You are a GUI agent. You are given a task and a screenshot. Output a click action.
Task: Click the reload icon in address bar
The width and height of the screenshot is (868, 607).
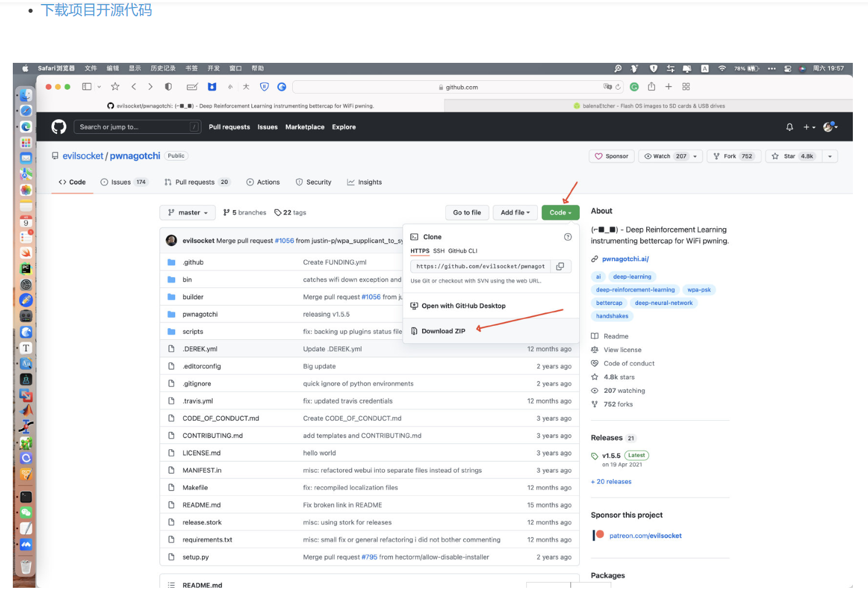coord(618,87)
